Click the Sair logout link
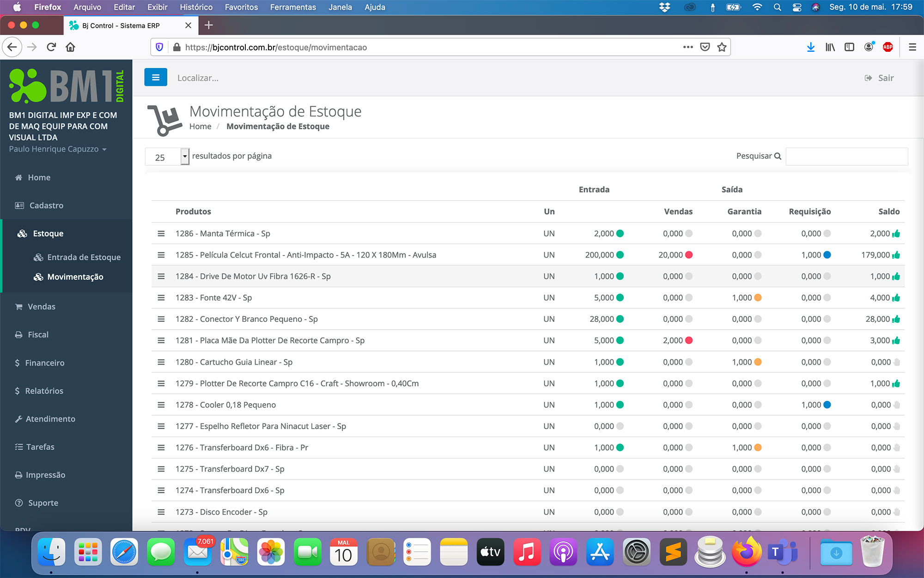 click(879, 78)
